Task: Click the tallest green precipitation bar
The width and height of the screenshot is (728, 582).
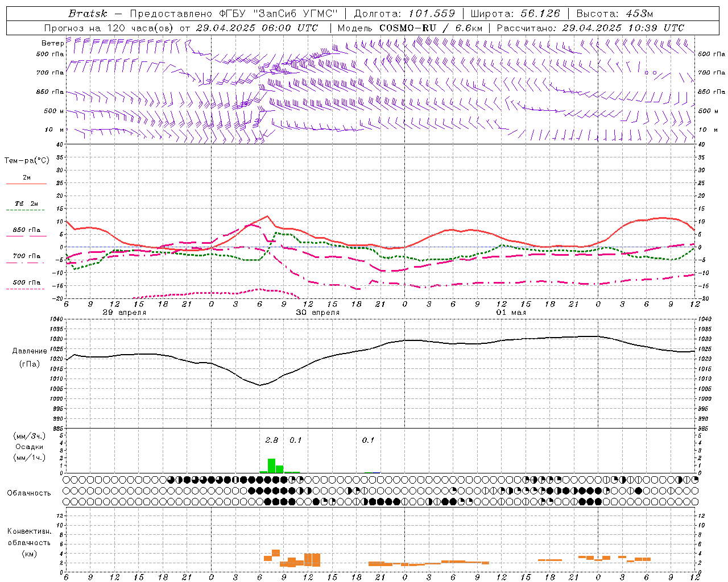Action: pyautogui.click(x=271, y=465)
